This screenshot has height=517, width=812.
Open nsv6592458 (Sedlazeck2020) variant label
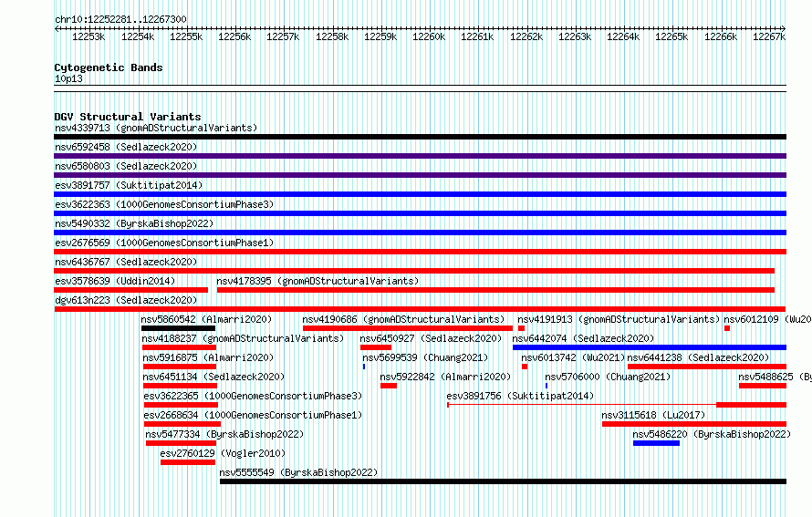click(x=126, y=147)
